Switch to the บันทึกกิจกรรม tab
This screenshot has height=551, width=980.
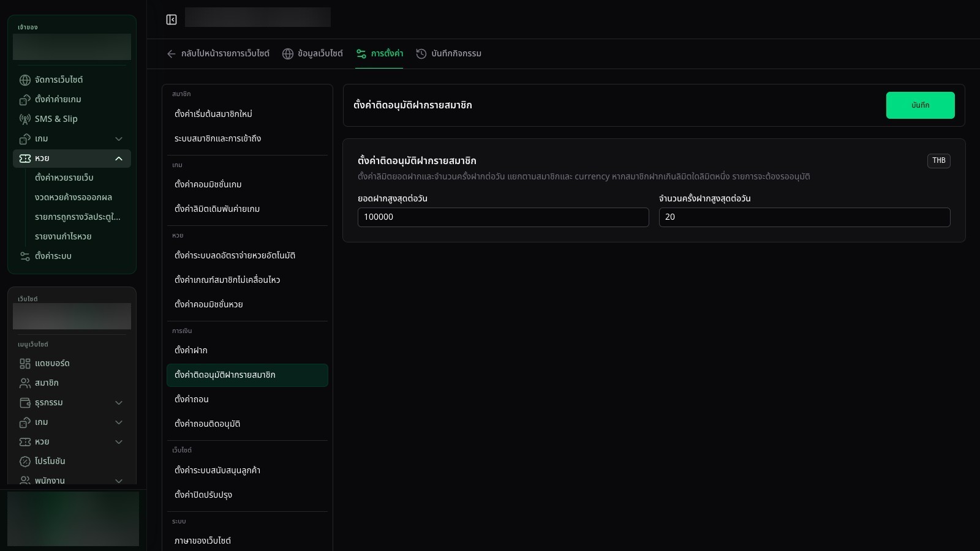(x=448, y=54)
